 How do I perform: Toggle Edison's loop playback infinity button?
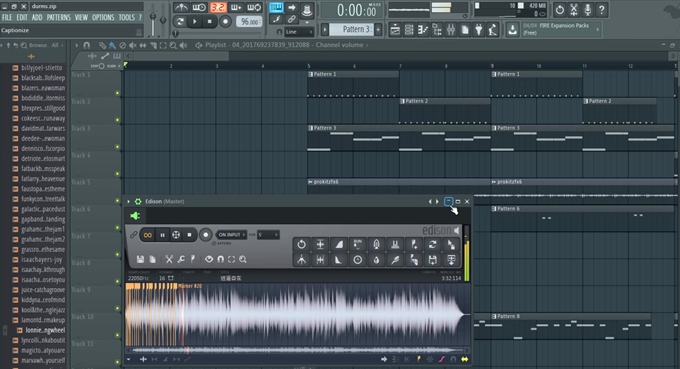pyautogui.click(x=148, y=235)
